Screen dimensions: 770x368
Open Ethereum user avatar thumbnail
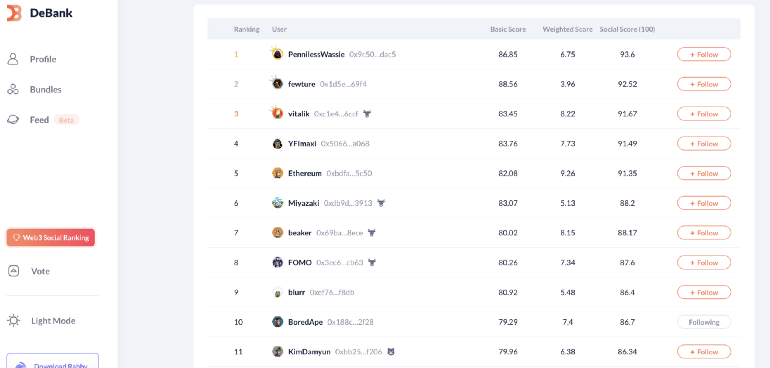pos(277,173)
